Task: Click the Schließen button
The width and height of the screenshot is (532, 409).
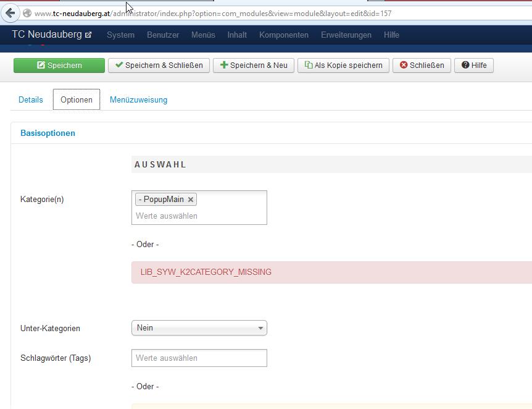Action: (x=422, y=65)
